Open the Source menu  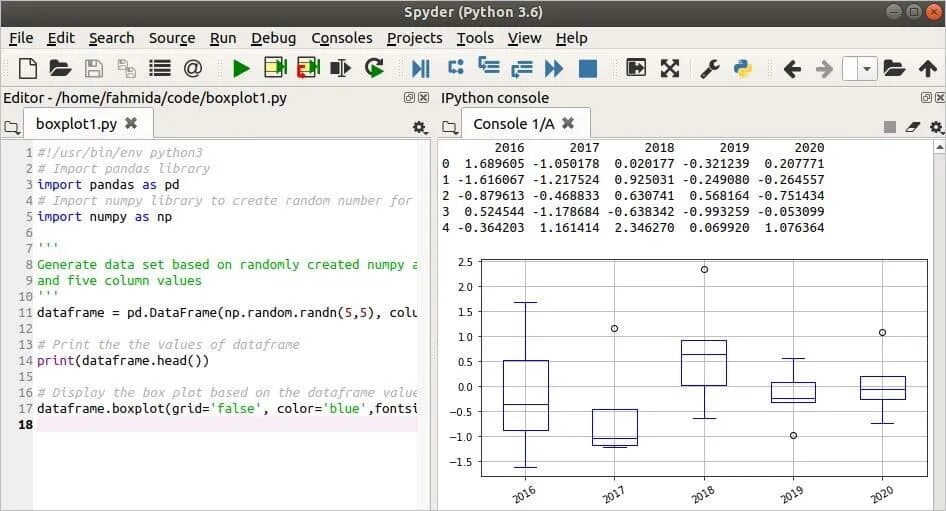click(172, 38)
